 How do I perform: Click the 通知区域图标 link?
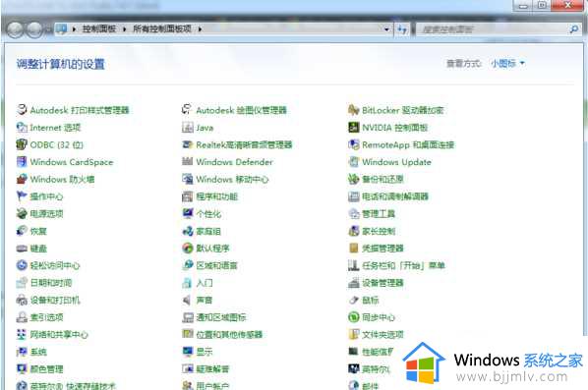221,317
